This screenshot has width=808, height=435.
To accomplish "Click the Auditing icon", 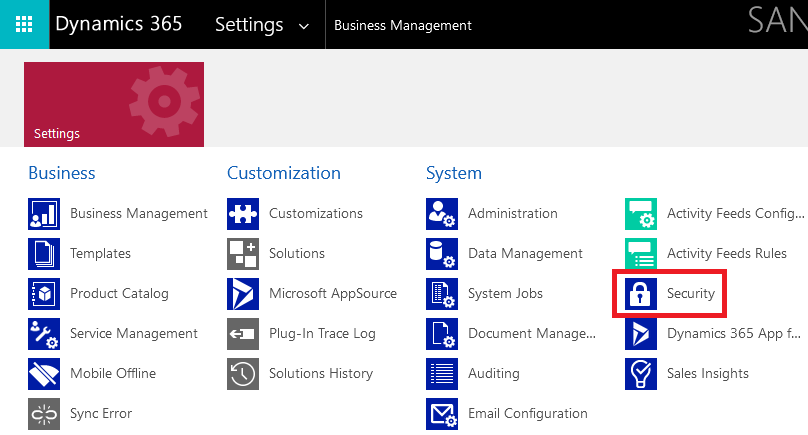I will point(442,374).
